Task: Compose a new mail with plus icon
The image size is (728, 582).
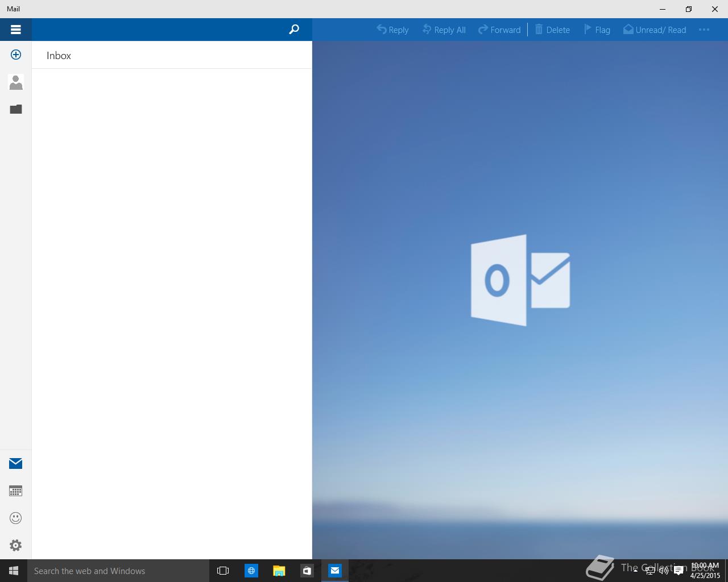Action: point(16,55)
